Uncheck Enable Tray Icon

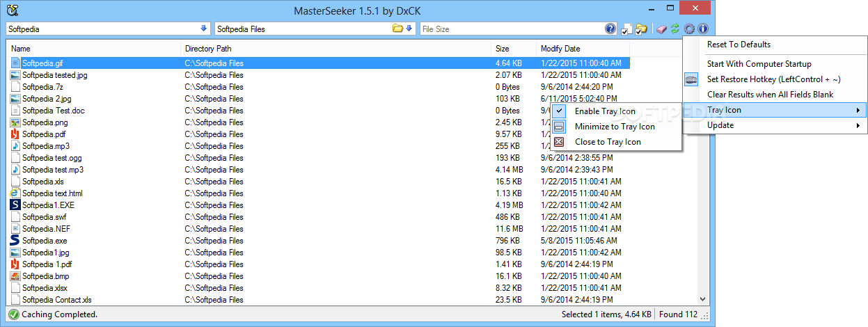tap(604, 111)
